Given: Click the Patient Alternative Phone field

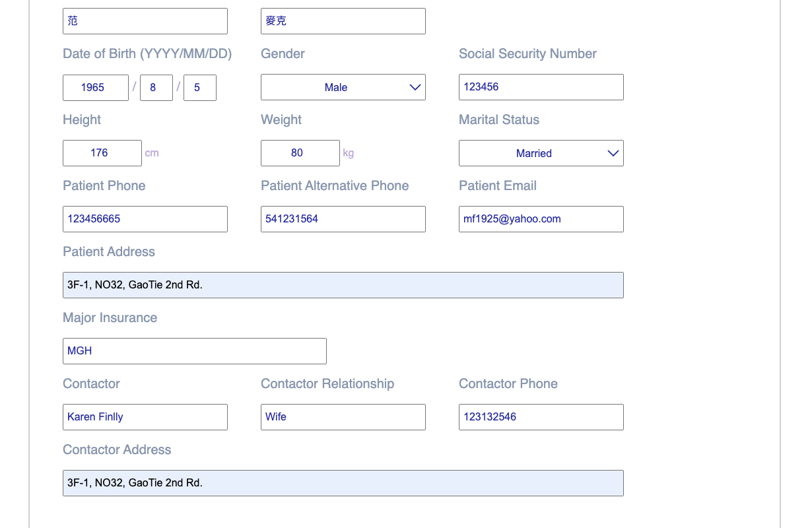Looking at the screenshot, I should click(343, 219).
